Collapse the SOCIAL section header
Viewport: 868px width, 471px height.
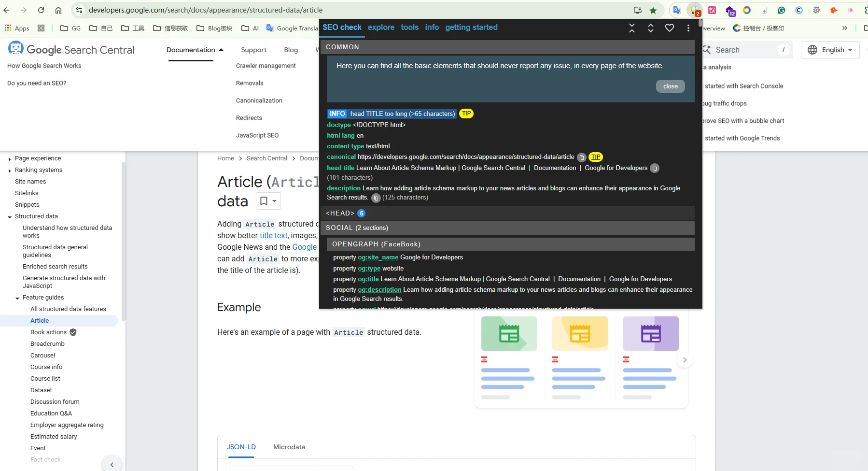[507, 228]
